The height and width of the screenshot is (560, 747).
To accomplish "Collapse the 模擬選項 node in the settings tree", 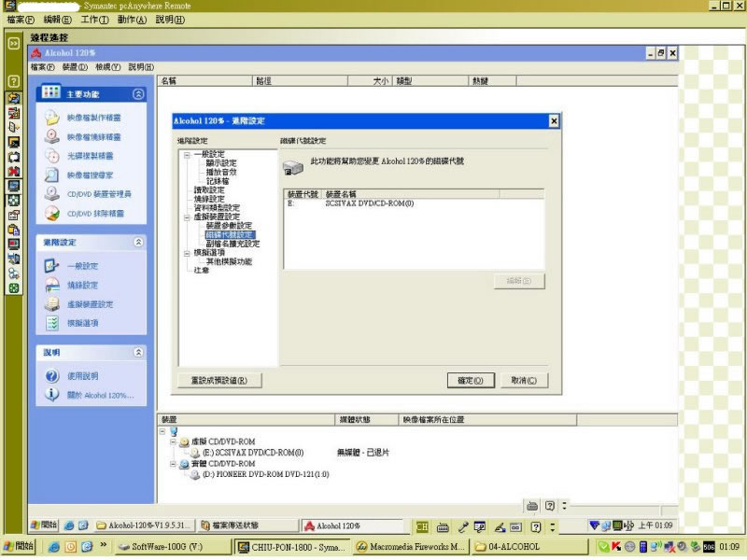I will [187, 253].
